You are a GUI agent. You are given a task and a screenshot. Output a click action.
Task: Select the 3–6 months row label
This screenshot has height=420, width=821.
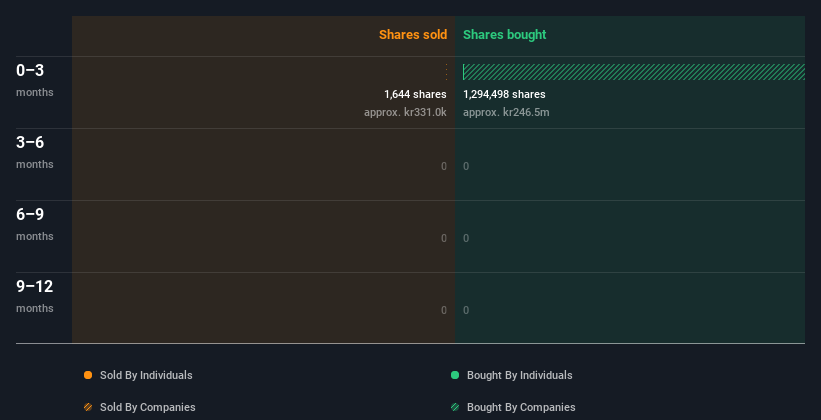click(x=35, y=152)
